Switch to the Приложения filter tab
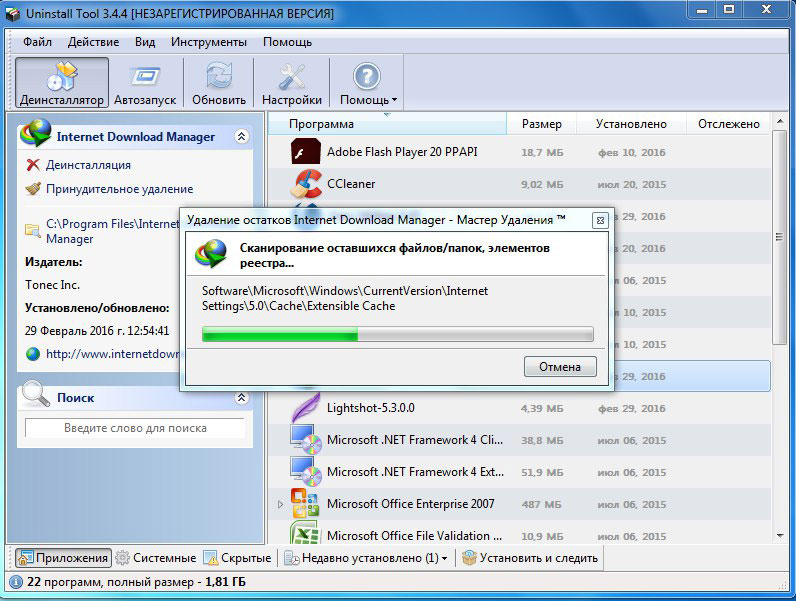 pos(62,558)
